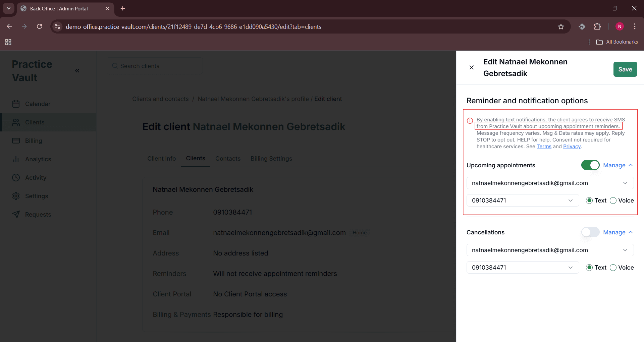Open Settings via the gear icon
This screenshot has height=342, width=644.
[16, 196]
